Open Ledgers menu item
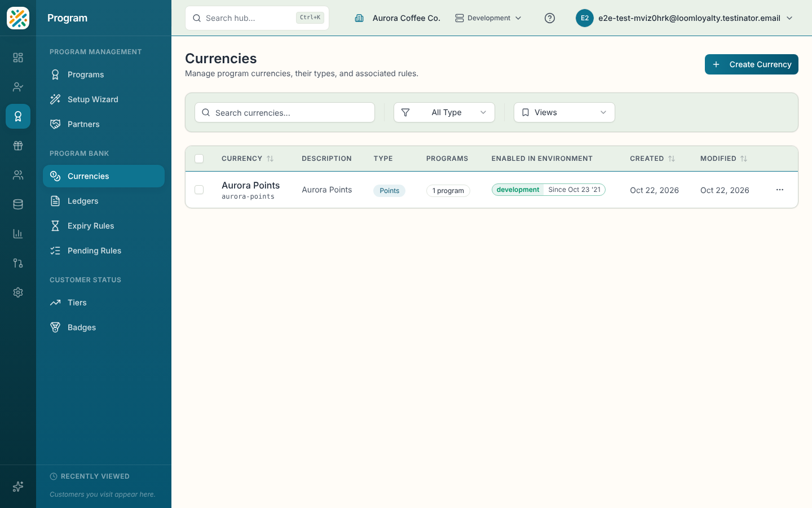This screenshot has width=812, height=508. point(104,201)
